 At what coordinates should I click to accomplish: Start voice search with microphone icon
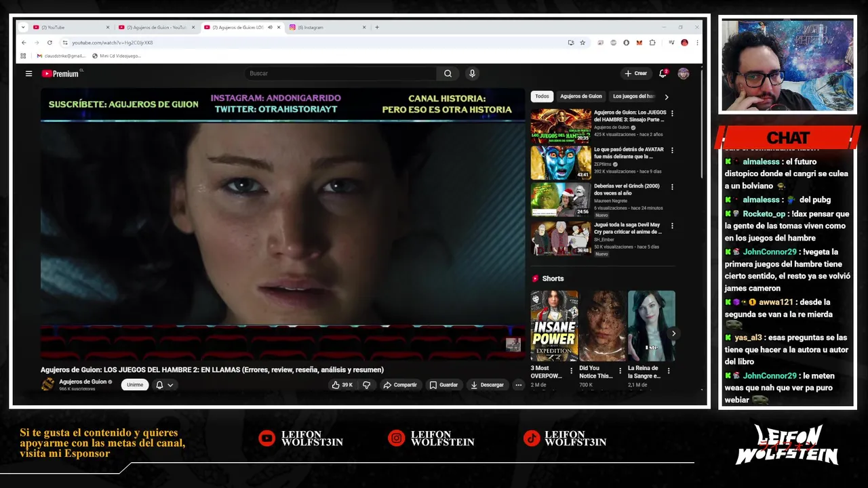(472, 73)
